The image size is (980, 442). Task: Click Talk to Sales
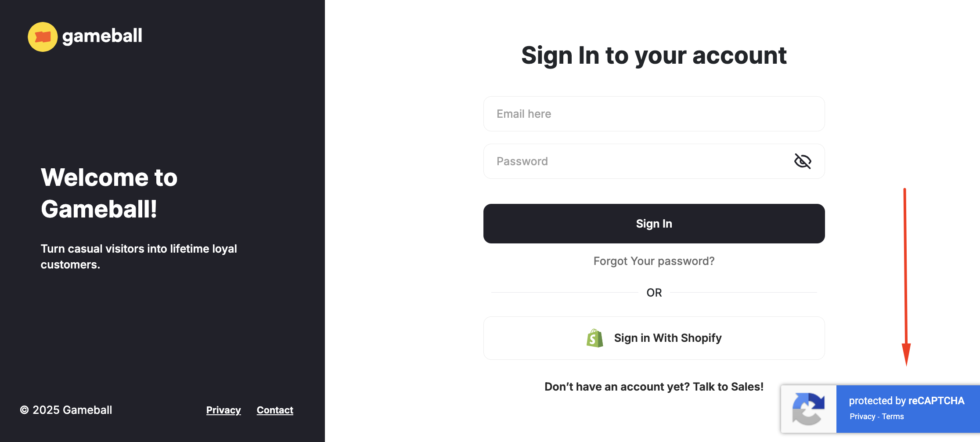[x=728, y=387]
